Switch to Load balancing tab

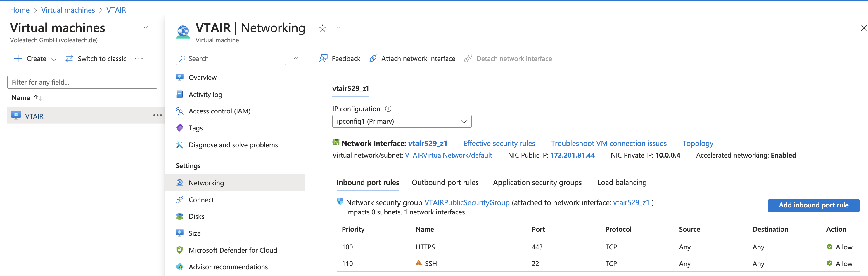coord(622,183)
